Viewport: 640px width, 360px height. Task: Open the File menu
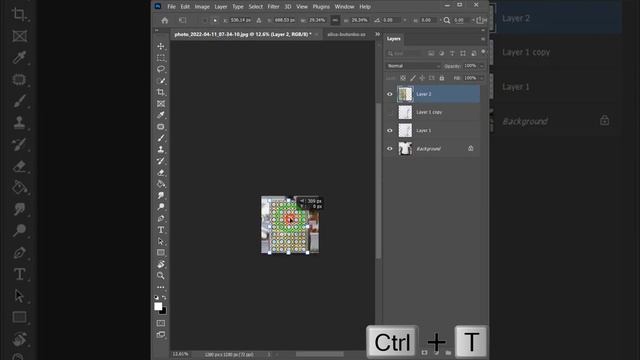tap(171, 7)
